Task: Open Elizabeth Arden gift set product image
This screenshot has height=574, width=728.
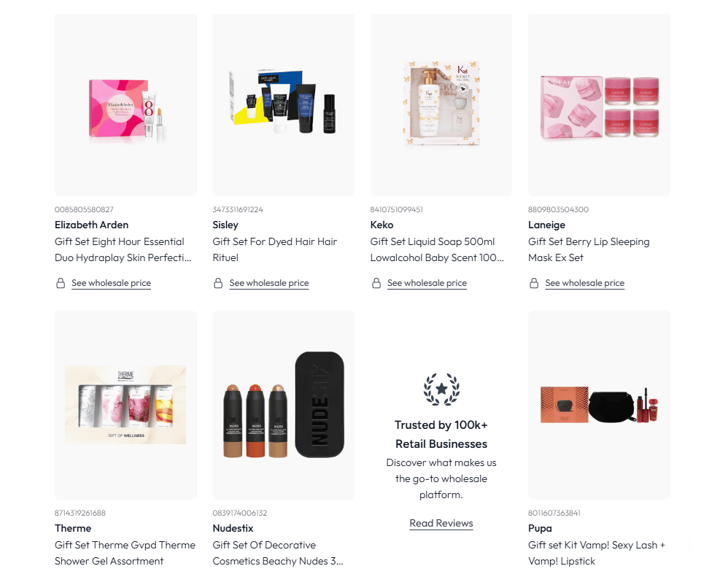Action: coord(125,105)
